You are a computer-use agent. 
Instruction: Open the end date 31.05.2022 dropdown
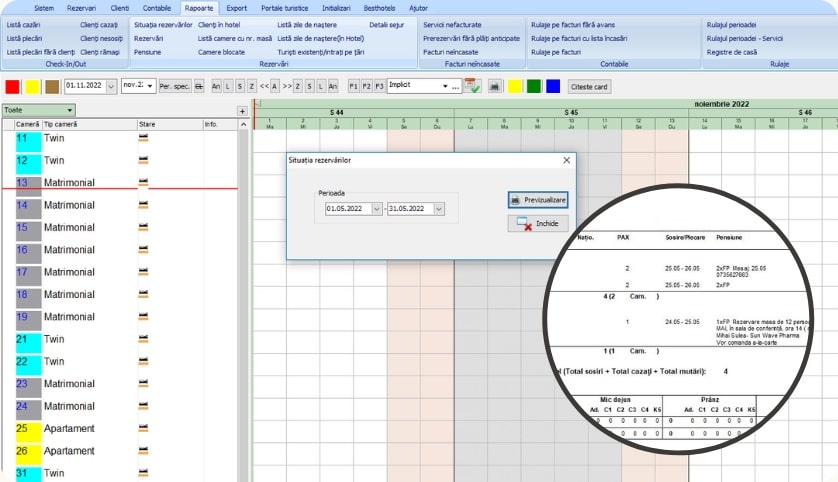[439, 208]
